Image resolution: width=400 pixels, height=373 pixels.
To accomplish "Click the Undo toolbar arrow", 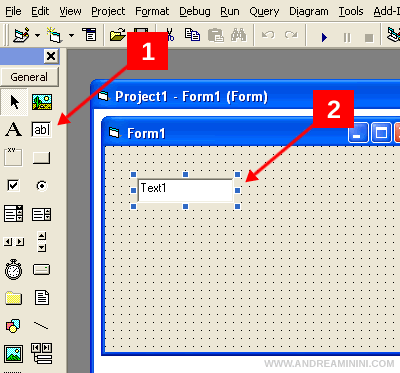I will tap(268, 35).
